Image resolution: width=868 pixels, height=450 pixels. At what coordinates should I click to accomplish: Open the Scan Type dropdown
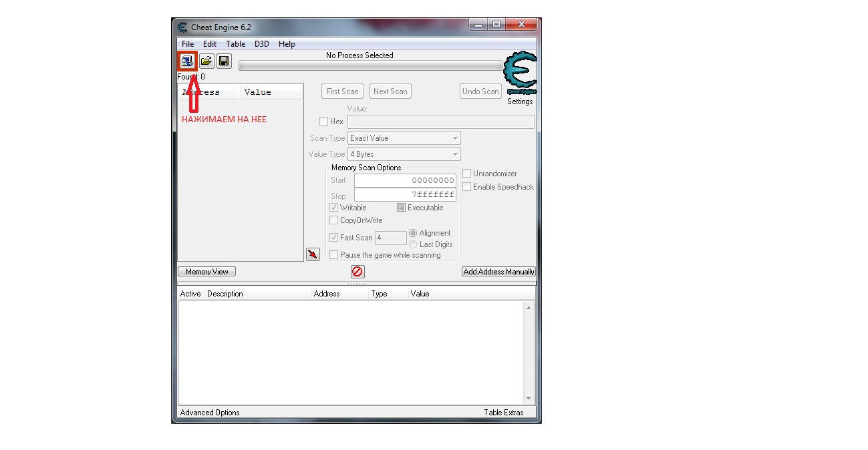pyautogui.click(x=404, y=138)
